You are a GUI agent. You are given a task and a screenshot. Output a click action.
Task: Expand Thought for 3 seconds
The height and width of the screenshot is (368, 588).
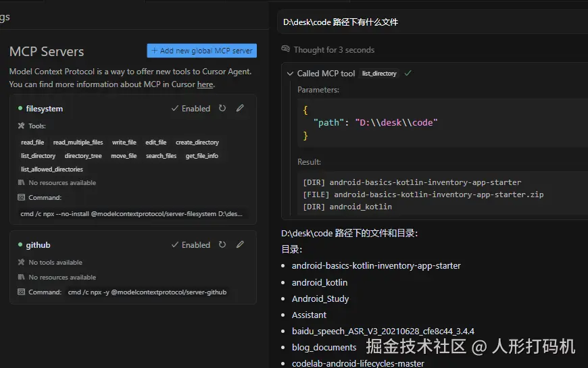[334, 50]
